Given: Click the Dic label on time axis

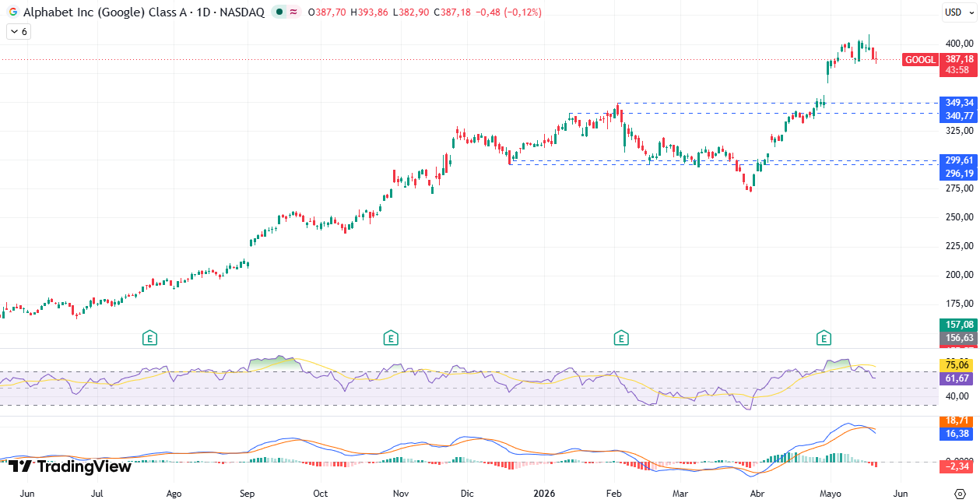Looking at the screenshot, I should (467, 494).
